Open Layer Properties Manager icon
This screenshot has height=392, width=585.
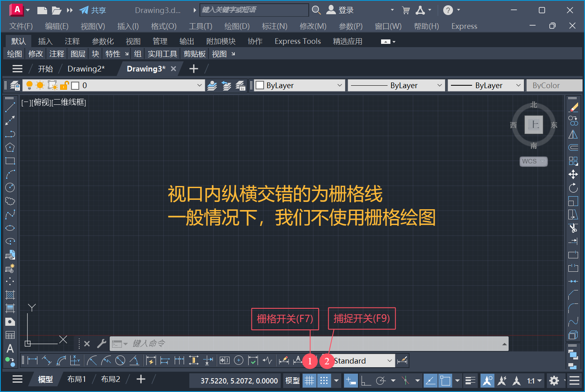pos(15,85)
